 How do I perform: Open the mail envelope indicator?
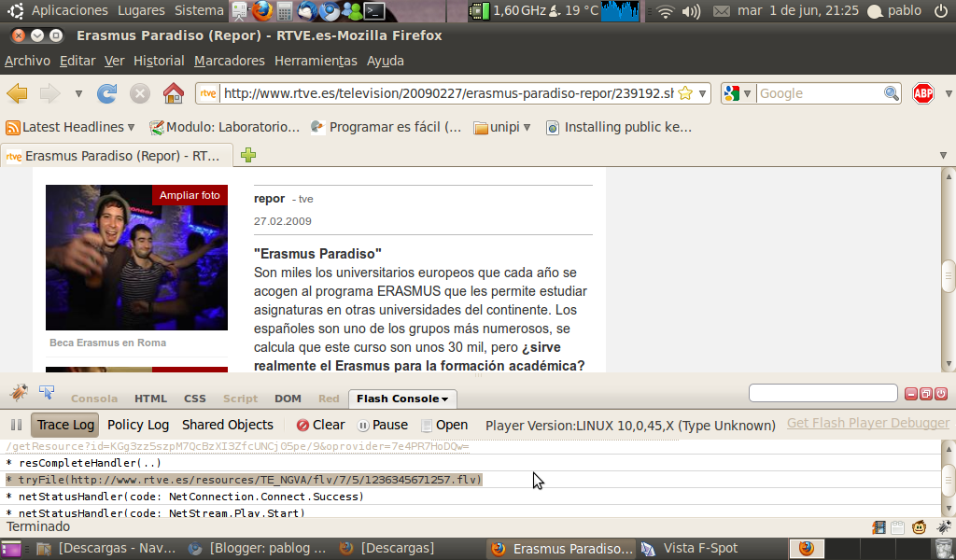tap(722, 11)
